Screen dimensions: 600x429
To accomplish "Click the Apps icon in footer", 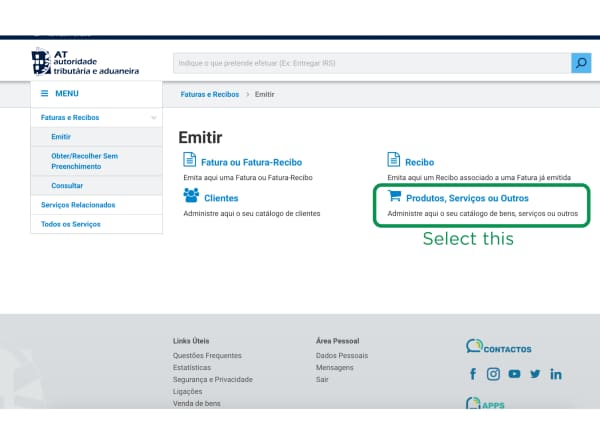I will pos(473,403).
